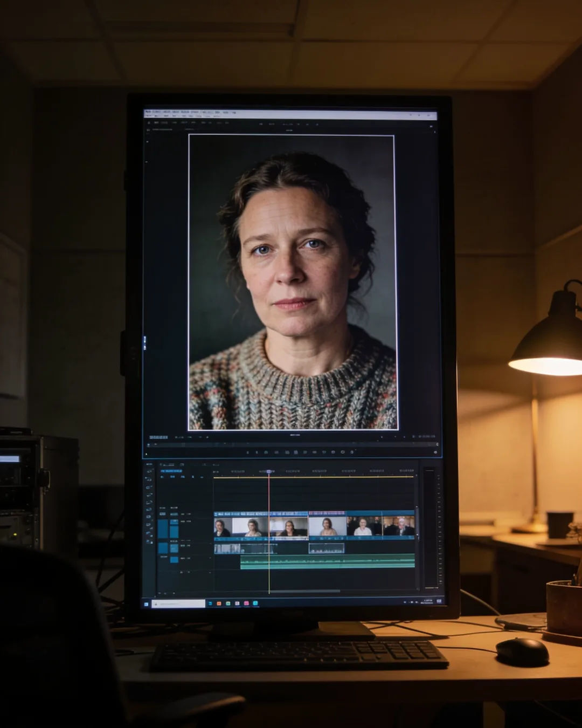
Task: Select the second short audio waveform clip
Action: (327, 549)
